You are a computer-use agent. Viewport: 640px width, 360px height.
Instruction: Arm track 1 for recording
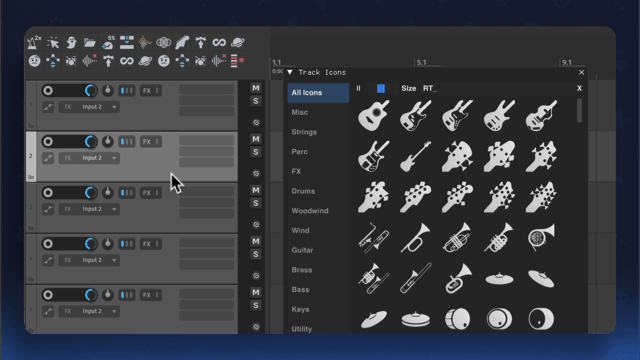[48, 91]
